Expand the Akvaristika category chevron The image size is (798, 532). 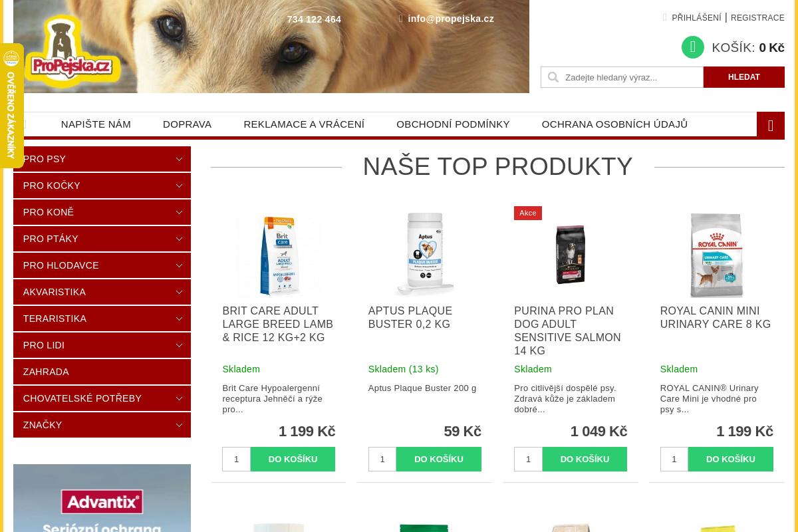(179, 292)
